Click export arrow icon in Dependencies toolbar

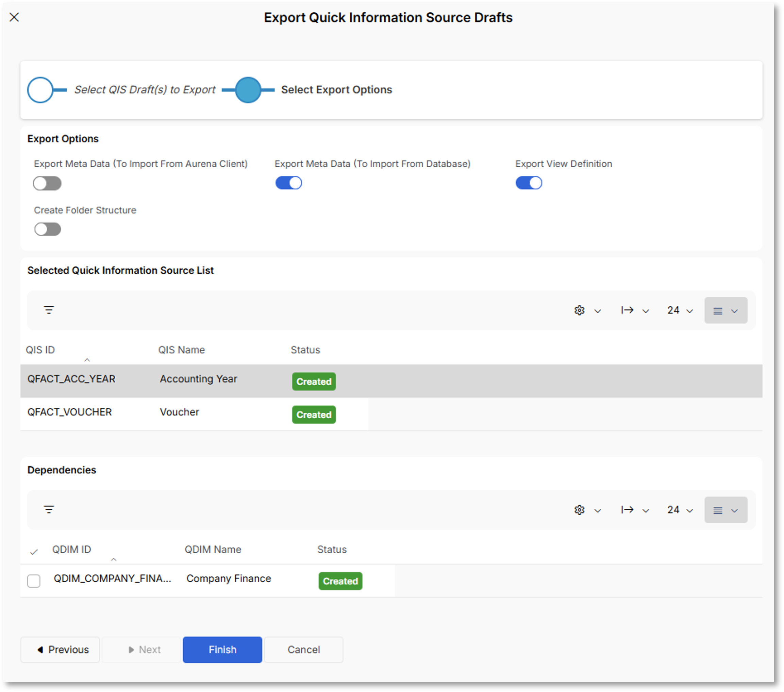627,510
